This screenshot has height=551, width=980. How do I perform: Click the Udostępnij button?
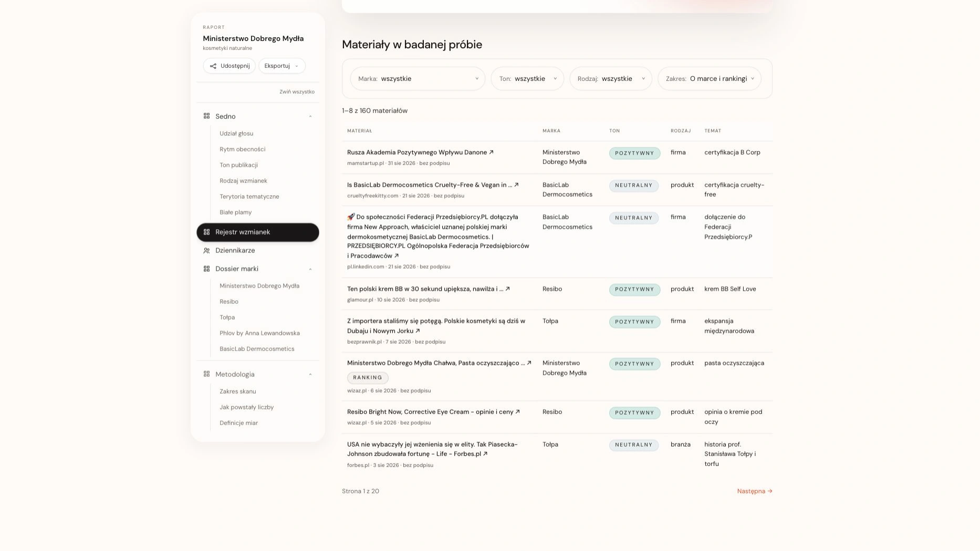click(x=230, y=66)
